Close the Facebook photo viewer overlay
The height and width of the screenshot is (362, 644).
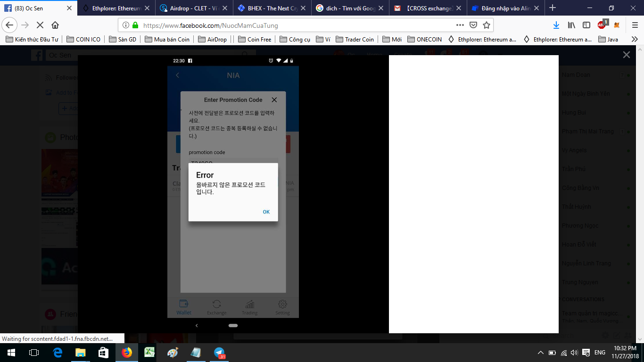pos(627,55)
